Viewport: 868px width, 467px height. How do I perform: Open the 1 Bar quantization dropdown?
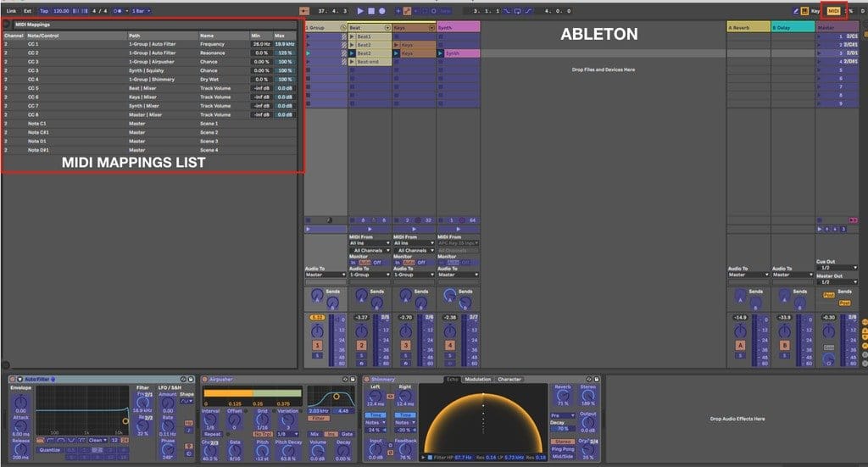142,10
